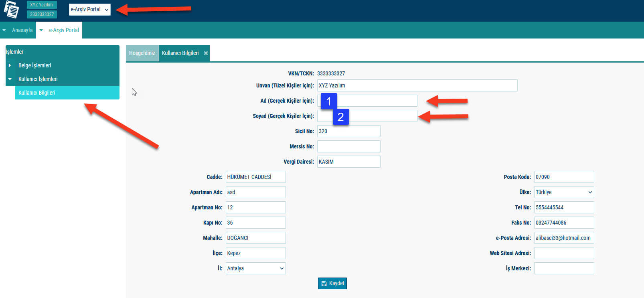Open the e-Arşiv Portal module dropdown

[x=89, y=10]
